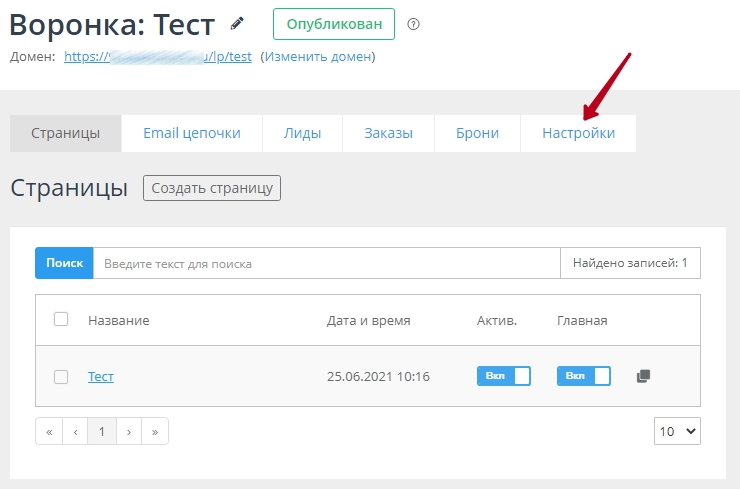Toggle the Главная switch for Тест
The width and height of the screenshot is (740, 489).
coord(583,376)
